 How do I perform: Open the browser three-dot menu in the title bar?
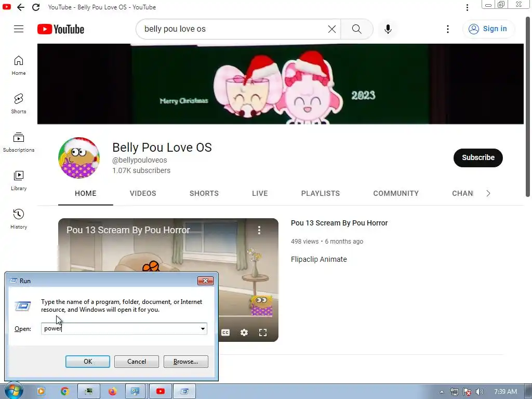(x=467, y=7)
